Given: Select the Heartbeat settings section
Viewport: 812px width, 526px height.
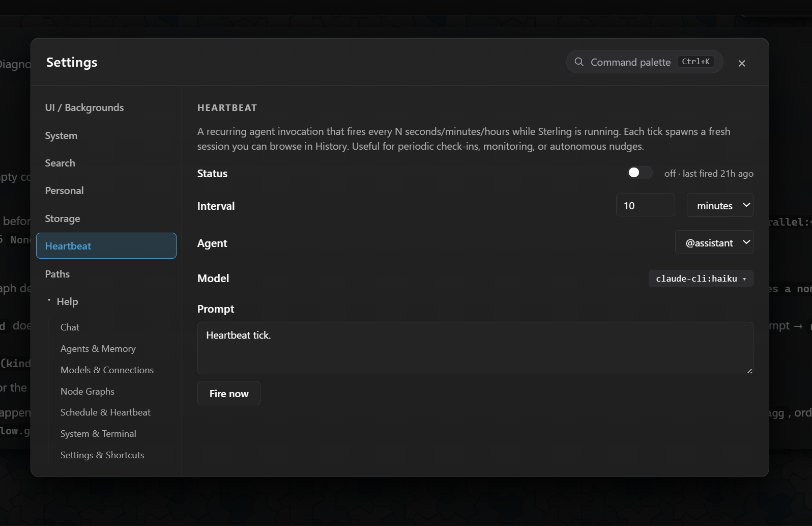Looking at the screenshot, I should tap(106, 246).
